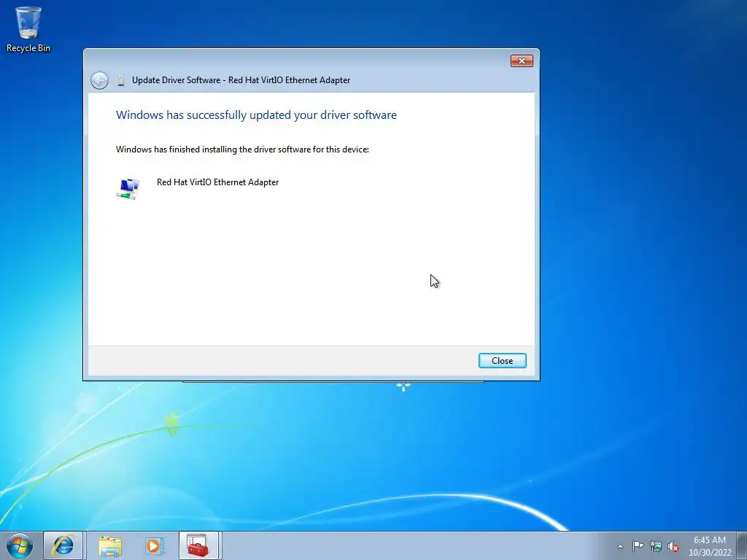Click the Show desktop strip

(x=742, y=545)
